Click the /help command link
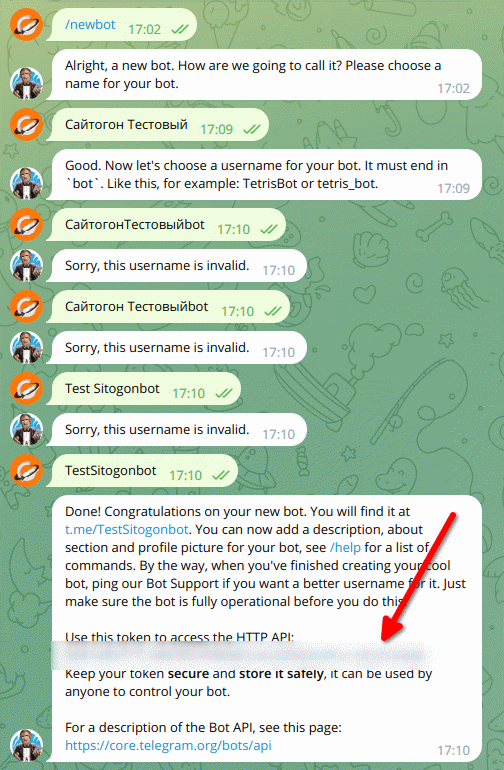The width and height of the screenshot is (504, 770). point(345,548)
